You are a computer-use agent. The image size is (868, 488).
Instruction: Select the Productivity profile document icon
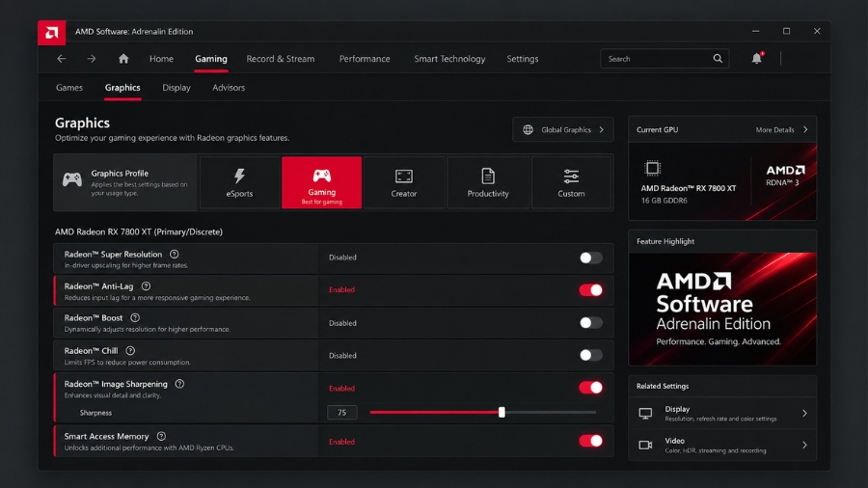coord(488,176)
